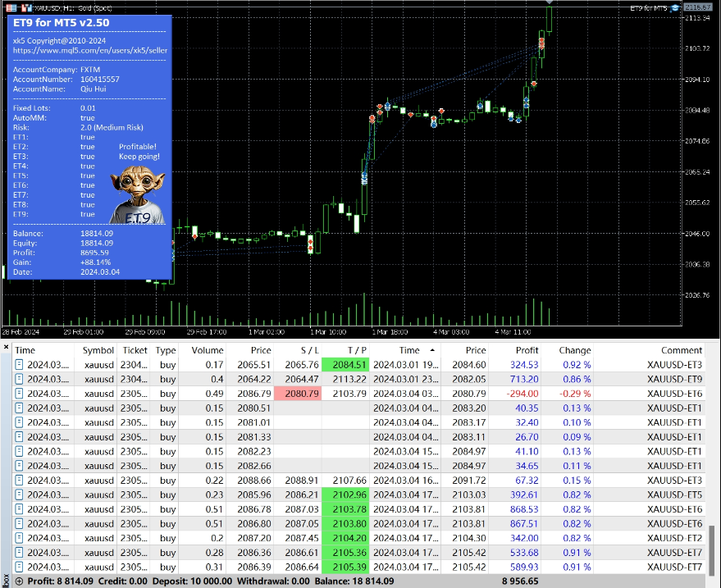Select the XAUUSD-ET9 comment cell
721x588 pixels.
click(x=674, y=379)
